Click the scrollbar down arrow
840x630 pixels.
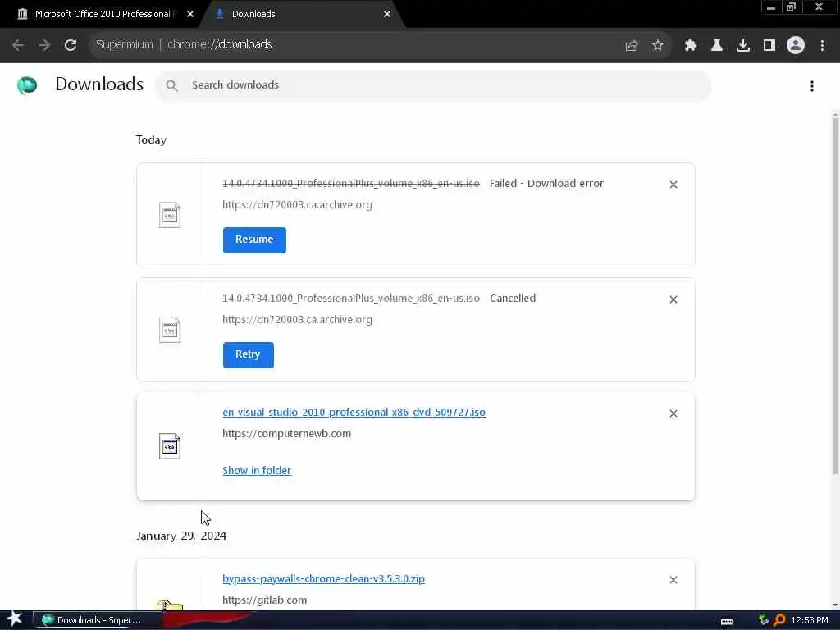835,605
